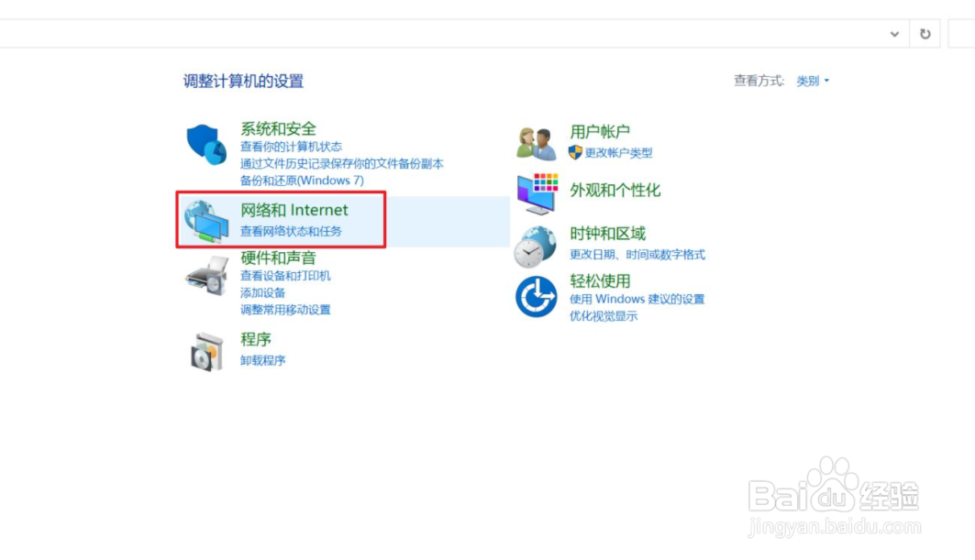Image resolution: width=975 pixels, height=560 pixels.
Task: Open 外观和个性化 category
Action: click(615, 191)
